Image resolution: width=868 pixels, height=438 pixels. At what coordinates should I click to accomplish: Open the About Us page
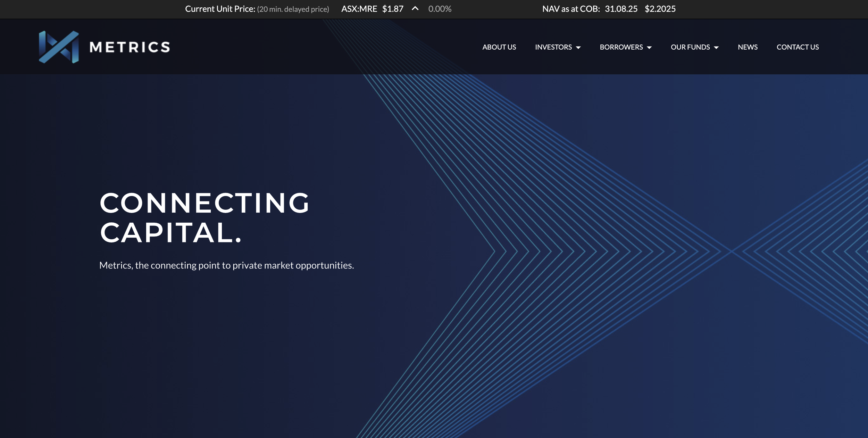499,47
